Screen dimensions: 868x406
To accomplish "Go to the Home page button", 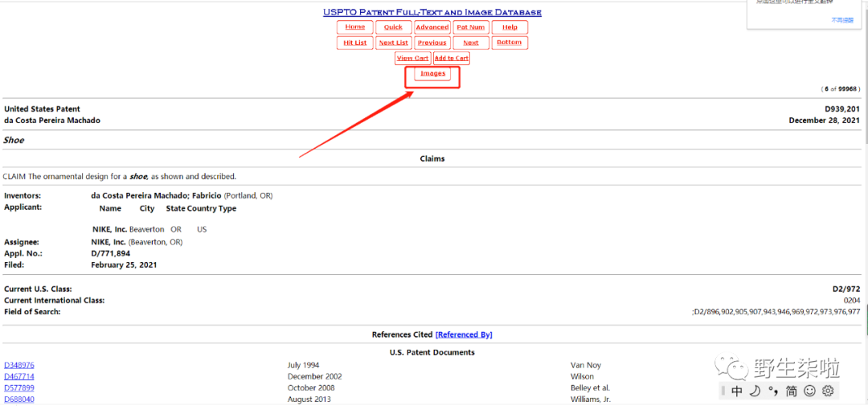I will point(355,27).
